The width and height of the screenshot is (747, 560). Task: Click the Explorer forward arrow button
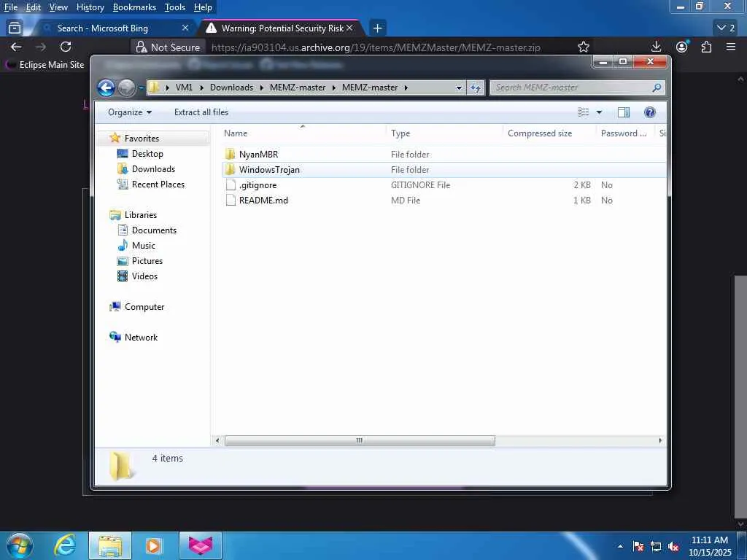tap(126, 87)
